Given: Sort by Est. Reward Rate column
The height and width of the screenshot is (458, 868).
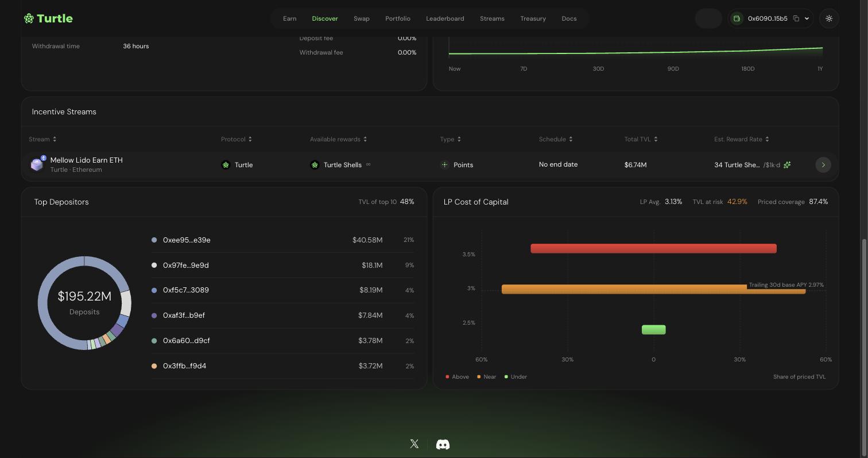Looking at the screenshot, I should [742, 139].
